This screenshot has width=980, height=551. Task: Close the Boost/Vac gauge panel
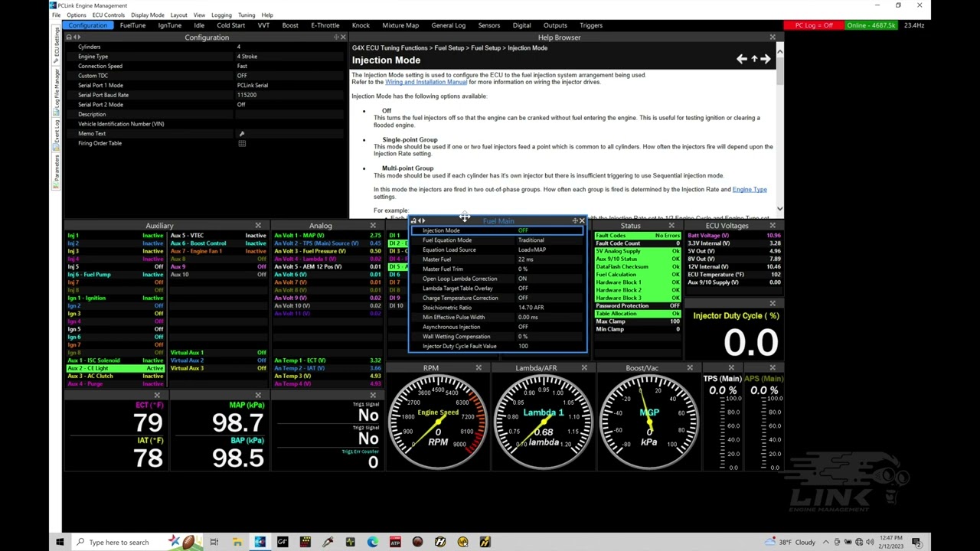pyautogui.click(x=690, y=368)
